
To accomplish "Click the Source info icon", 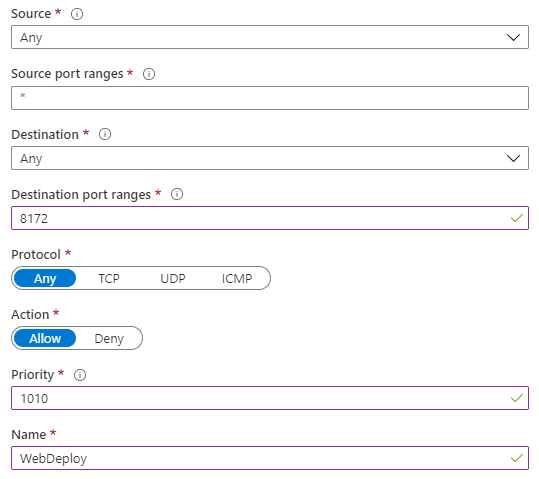I will (77, 14).
